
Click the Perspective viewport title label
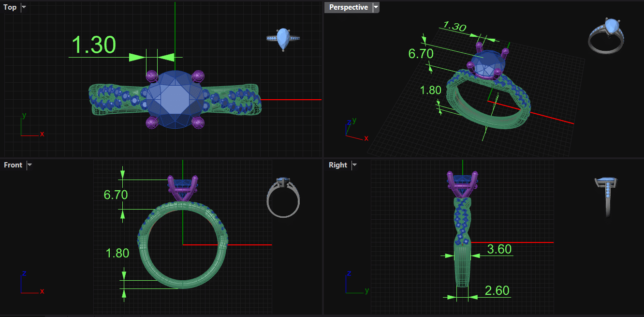click(x=348, y=7)
